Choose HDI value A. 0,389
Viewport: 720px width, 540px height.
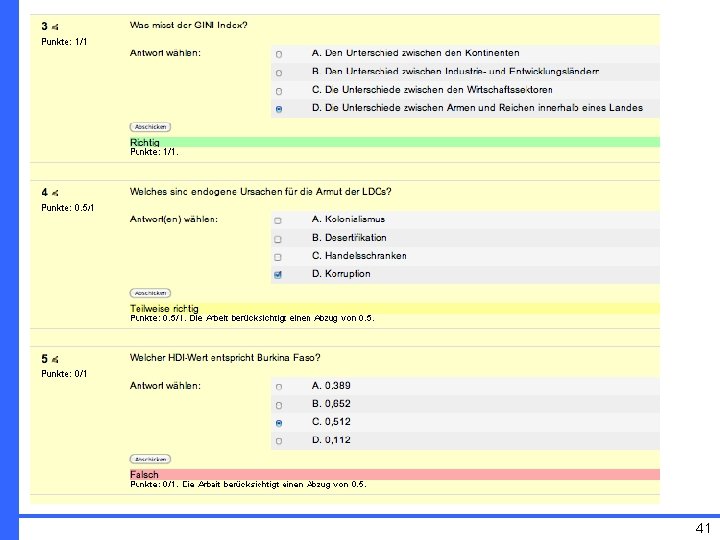tap(279, 387)
